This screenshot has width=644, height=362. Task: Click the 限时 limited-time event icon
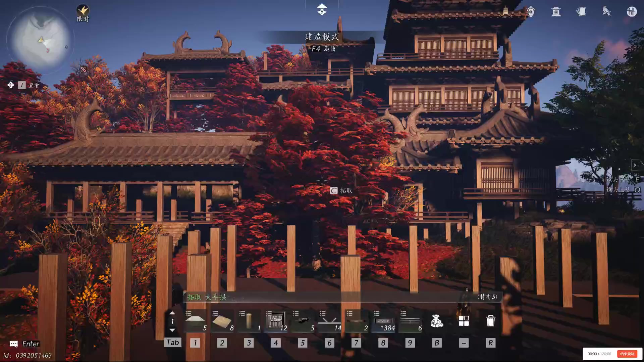pos(83,13)
